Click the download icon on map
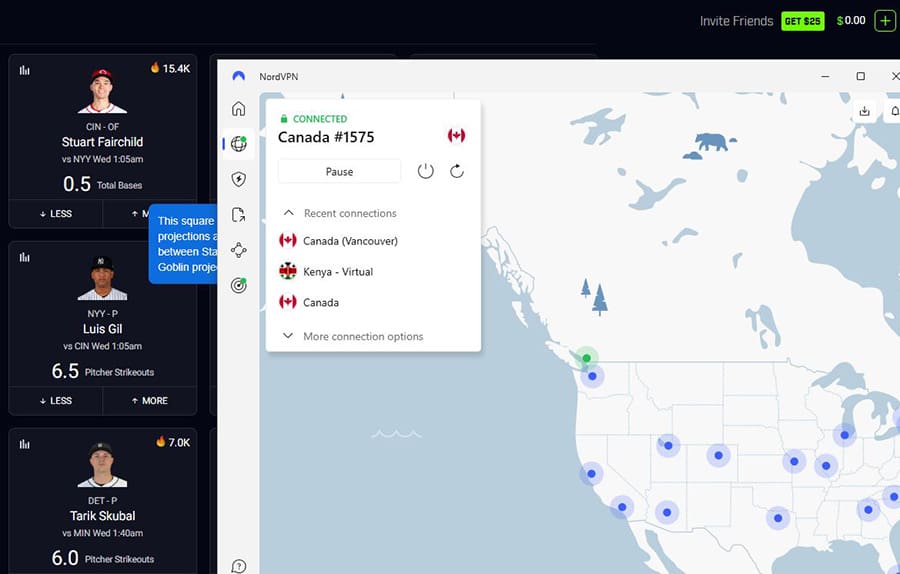 (x=864, y=111)
